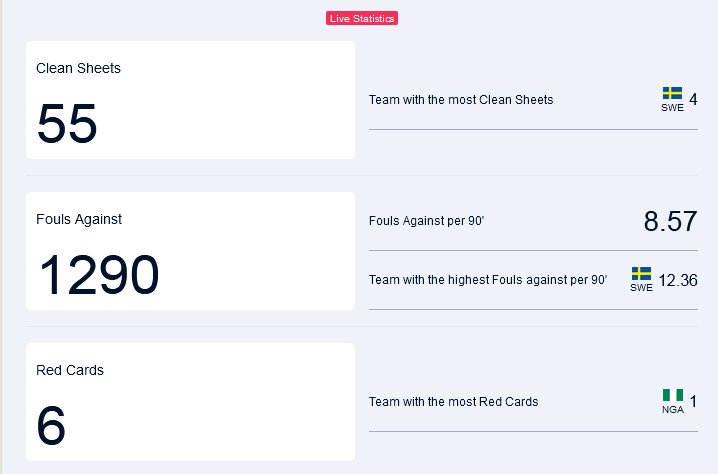Click the Fouls Against per 90' label
This screenshot has width=718, height=474.
[x=427, y=221]
